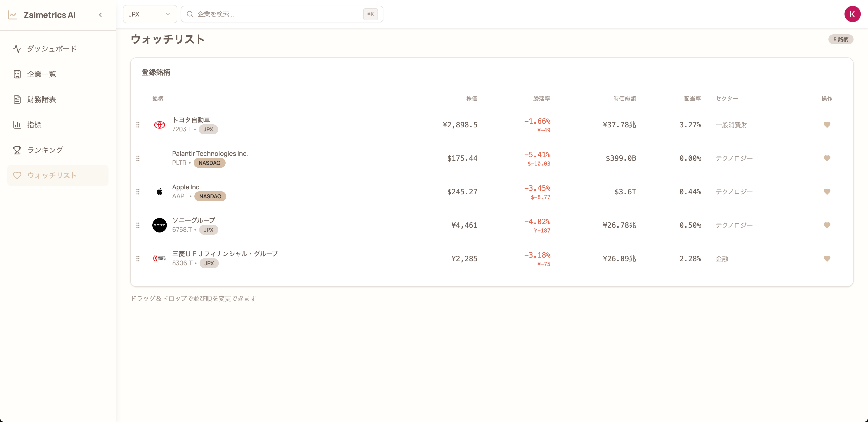Open the ダッシュボード dashboard menu item
The height and width of the screenshot is (422, 868).
pos(52,49)
